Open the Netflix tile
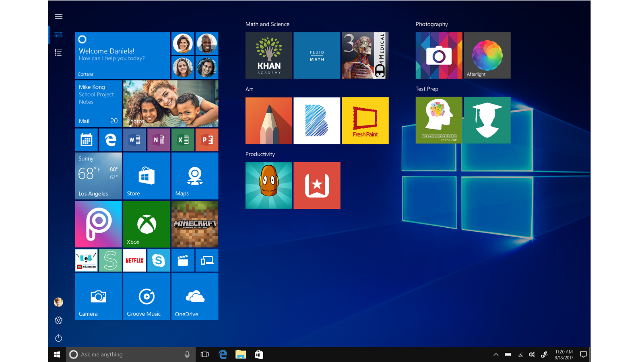Viewport: 644px width, 362px height. tap(134, 260)
